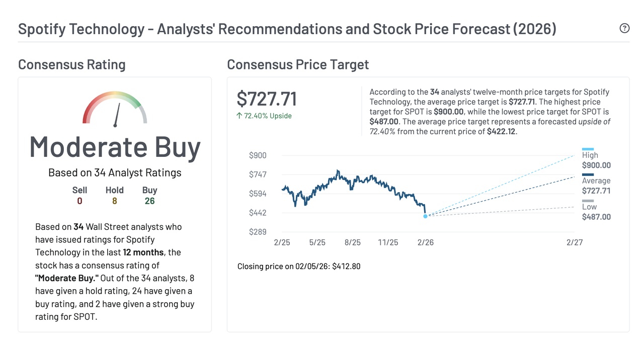644x352 pixels.
Task: Click the $727.71 consensus price target
Action: coord(267,99)
